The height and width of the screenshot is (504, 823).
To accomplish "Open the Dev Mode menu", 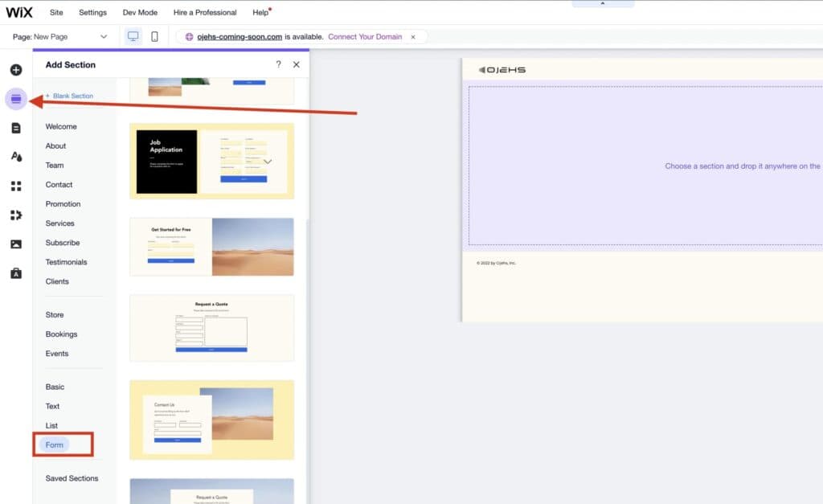I will point(140,12).
